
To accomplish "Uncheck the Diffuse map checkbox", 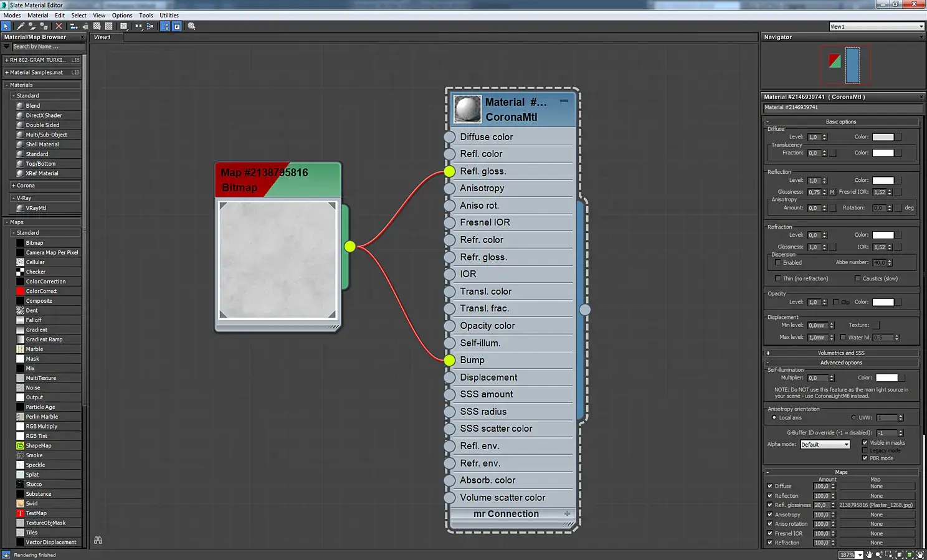I will [770, 486].
